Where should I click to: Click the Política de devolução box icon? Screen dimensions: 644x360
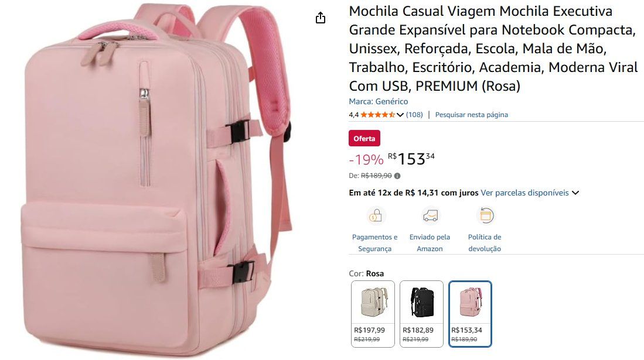coord(485,215)
